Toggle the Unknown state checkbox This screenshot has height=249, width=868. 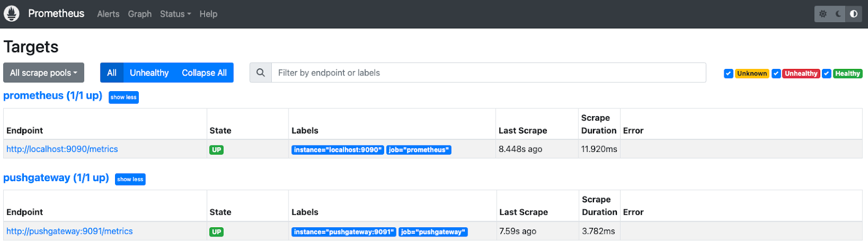[x=729, y=74]
